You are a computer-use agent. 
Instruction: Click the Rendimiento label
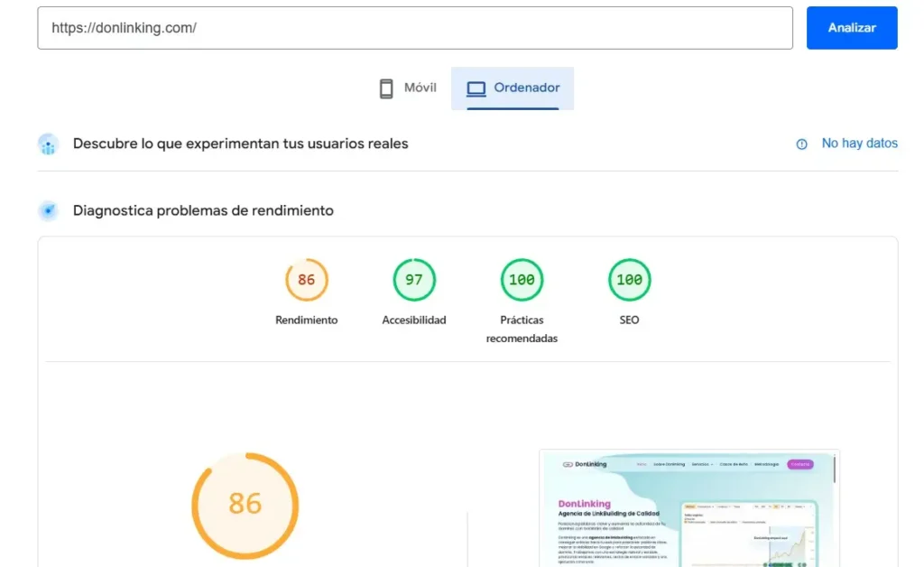pyautogui.click(x=307, y=320)
